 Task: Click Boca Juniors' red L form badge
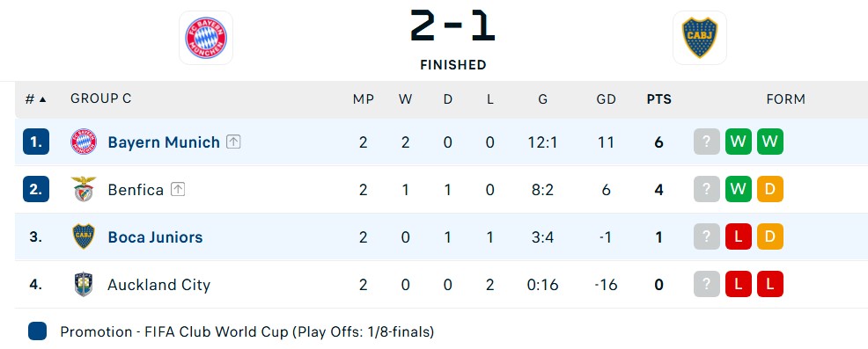[739, 236]
